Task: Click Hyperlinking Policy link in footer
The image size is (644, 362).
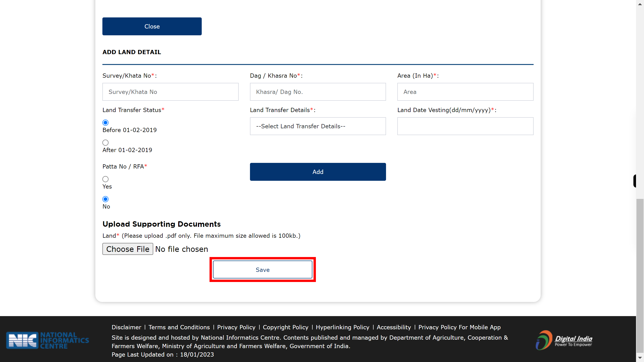Action: (x=342, y=327)
